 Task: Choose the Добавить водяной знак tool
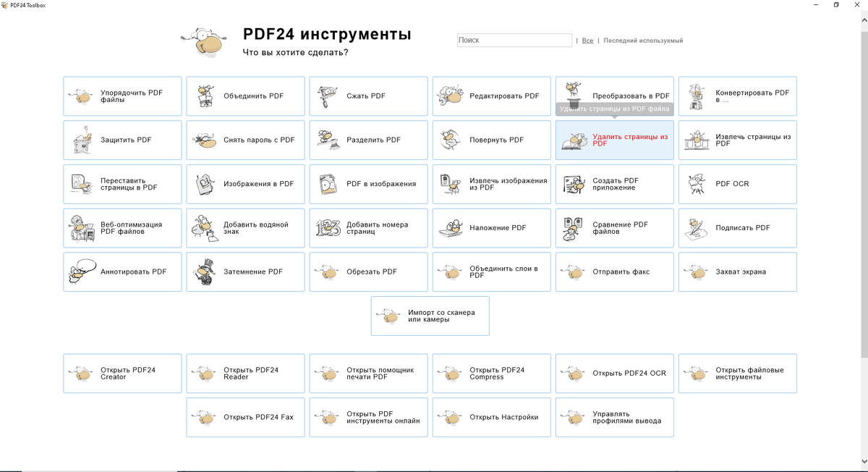(x=245, y=228)
